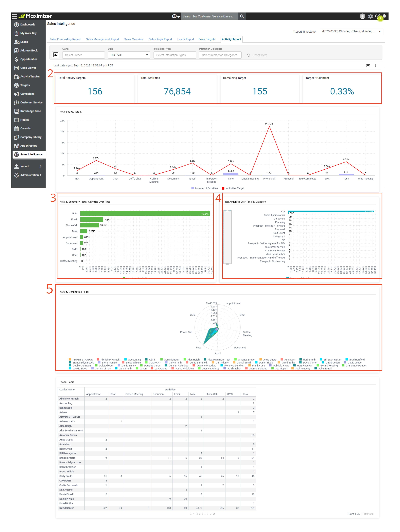The width and height of the screenshot is (400, 532).
Task: Click Carly Smith in radar legend
Action: 175,363
